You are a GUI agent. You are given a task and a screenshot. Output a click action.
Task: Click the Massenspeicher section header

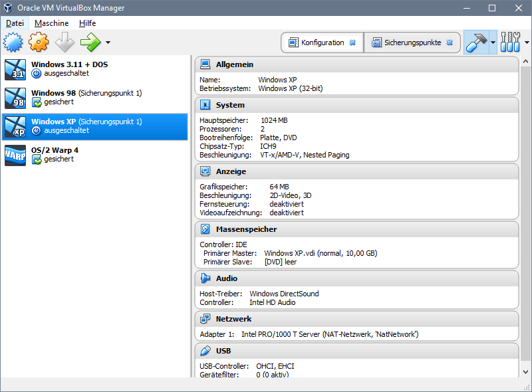point(356,229)
